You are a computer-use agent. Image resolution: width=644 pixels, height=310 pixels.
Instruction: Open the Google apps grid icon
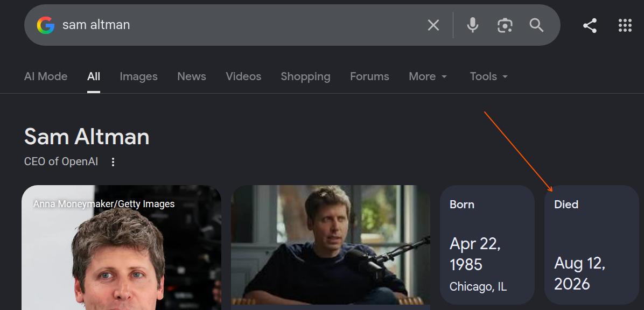625,25
